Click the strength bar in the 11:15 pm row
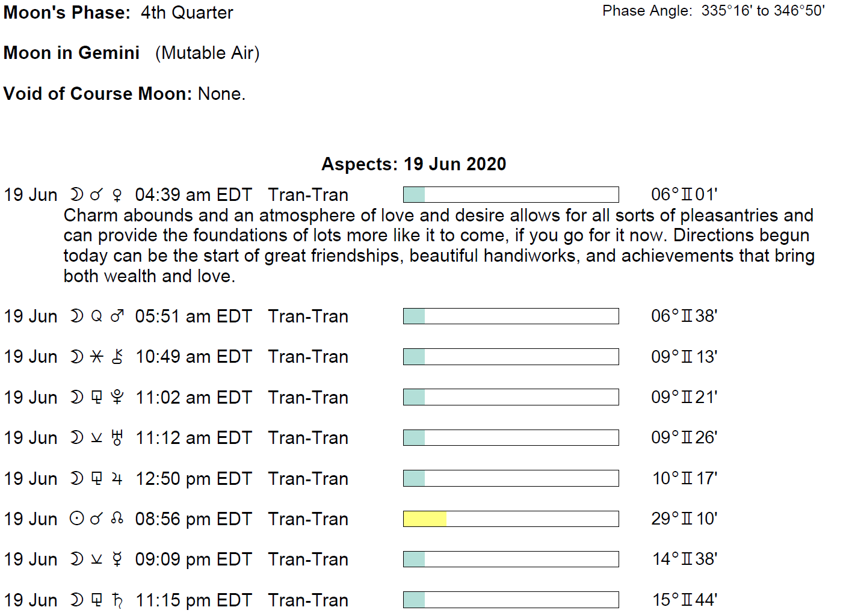Screen dimensions: 852x616 (510, 600)
